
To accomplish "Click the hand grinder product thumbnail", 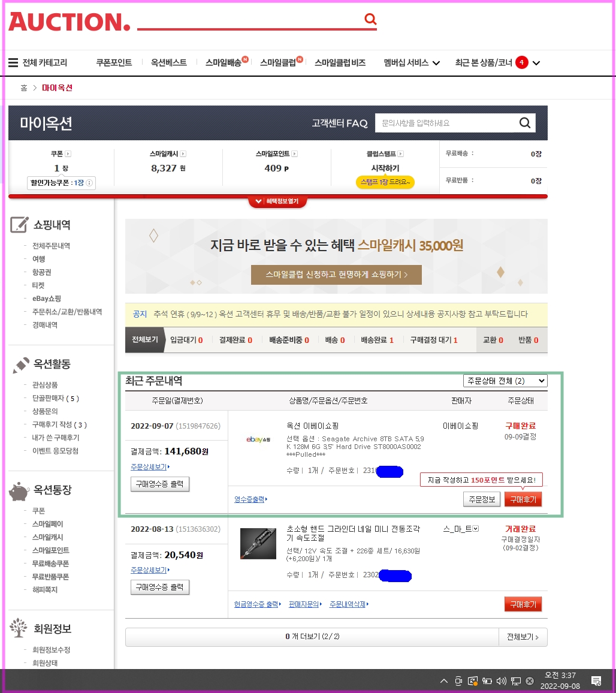I will [258, 544].
